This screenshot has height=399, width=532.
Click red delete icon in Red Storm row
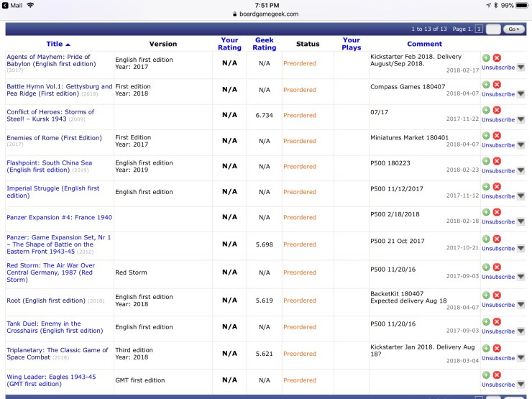(497, 267)
